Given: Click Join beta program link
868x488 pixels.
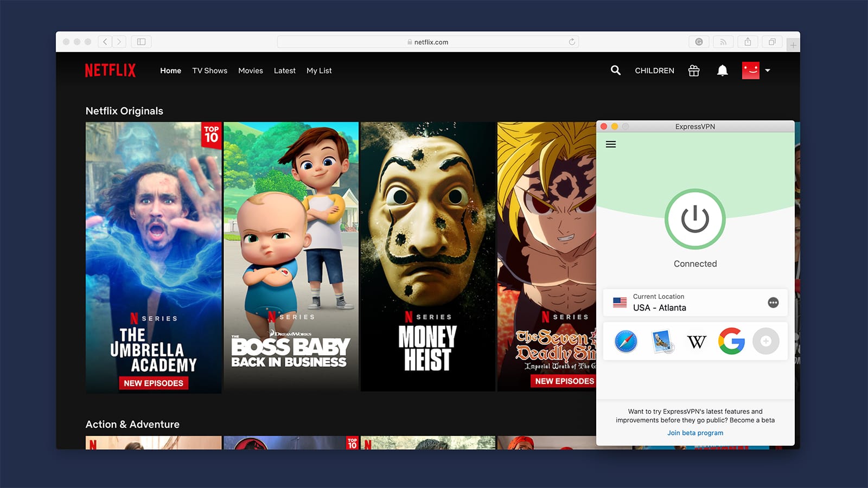Looking at the screenshot, I should click(x=695, y=433).
